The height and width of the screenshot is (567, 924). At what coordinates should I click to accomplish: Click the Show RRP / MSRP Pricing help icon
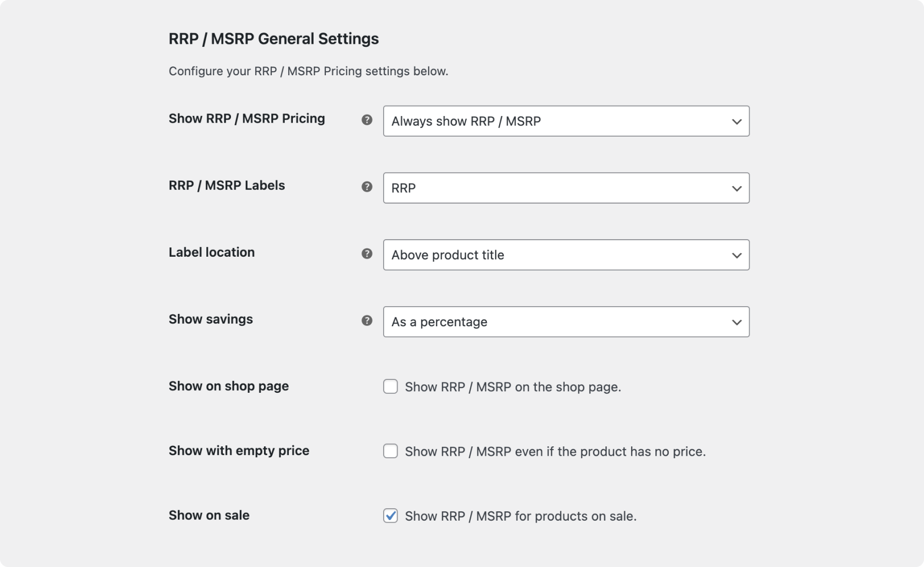(367, 120)
